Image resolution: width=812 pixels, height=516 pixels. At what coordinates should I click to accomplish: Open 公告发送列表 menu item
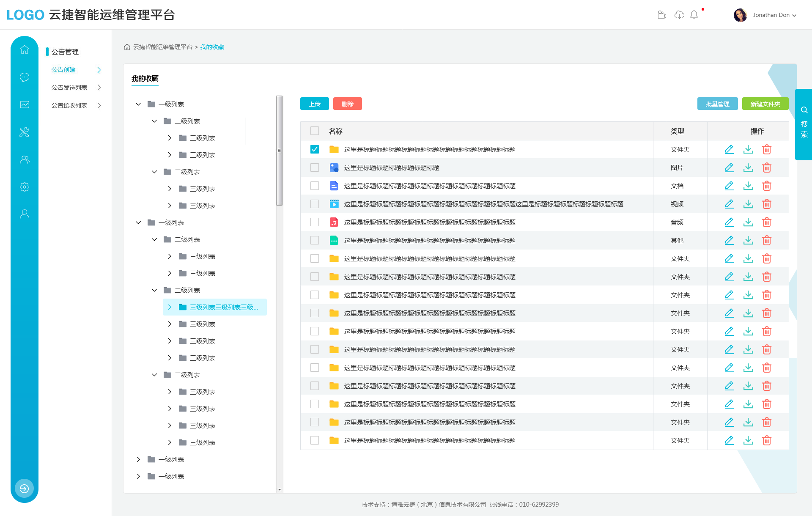click(x=69, y=88)
